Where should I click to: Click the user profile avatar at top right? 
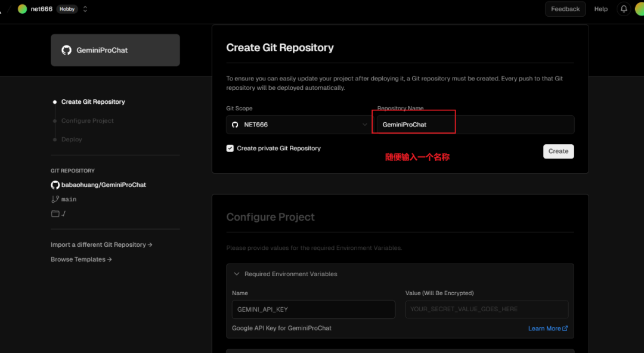point(639,9)
